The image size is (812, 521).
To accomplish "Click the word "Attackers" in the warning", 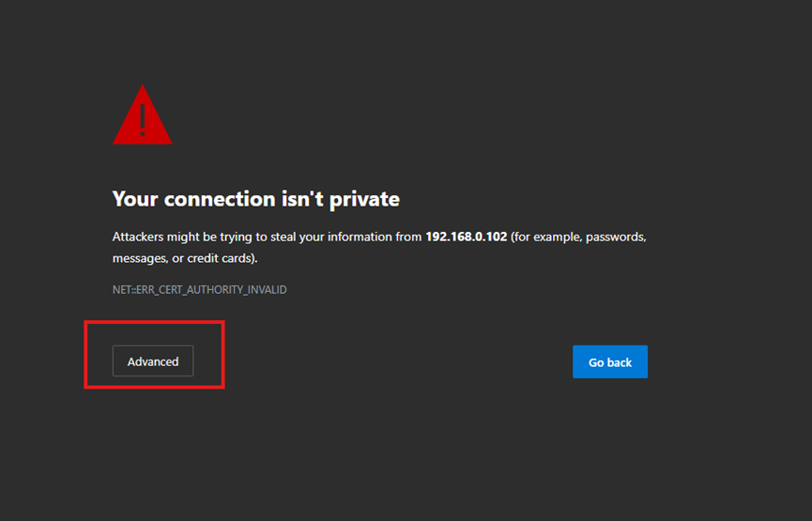I will [139, 238].
